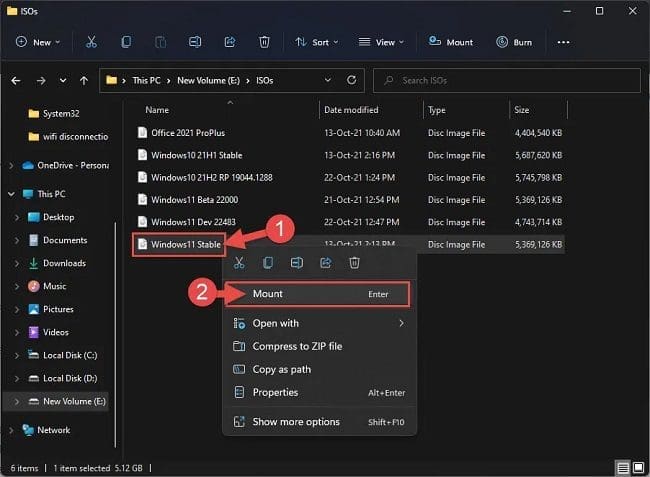
Task: Expand the Downloads node
Action: (x=17, y=263)
